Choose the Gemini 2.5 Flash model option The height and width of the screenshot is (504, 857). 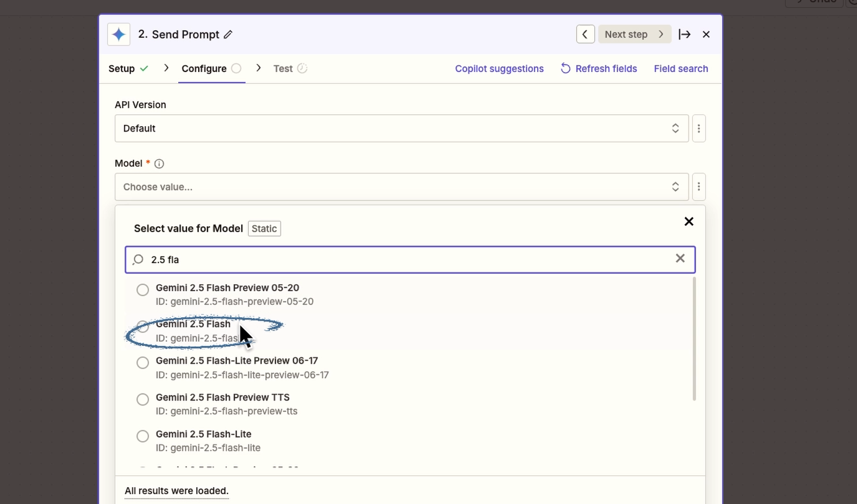pyautogui.click(x=409, y=331)
